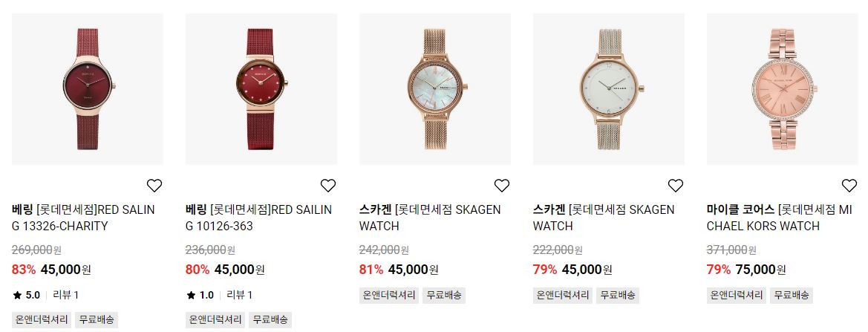Add the 222,000원 Skagen watch to wishlist heart
Screen dimensions: 868x332
[x=676, y=186]
